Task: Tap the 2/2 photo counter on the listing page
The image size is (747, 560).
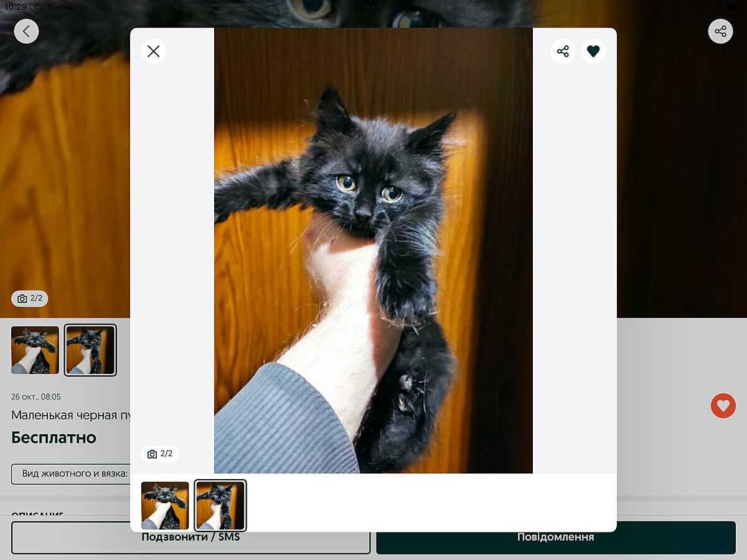Action: pyautogui.click(x=30, y=299)
